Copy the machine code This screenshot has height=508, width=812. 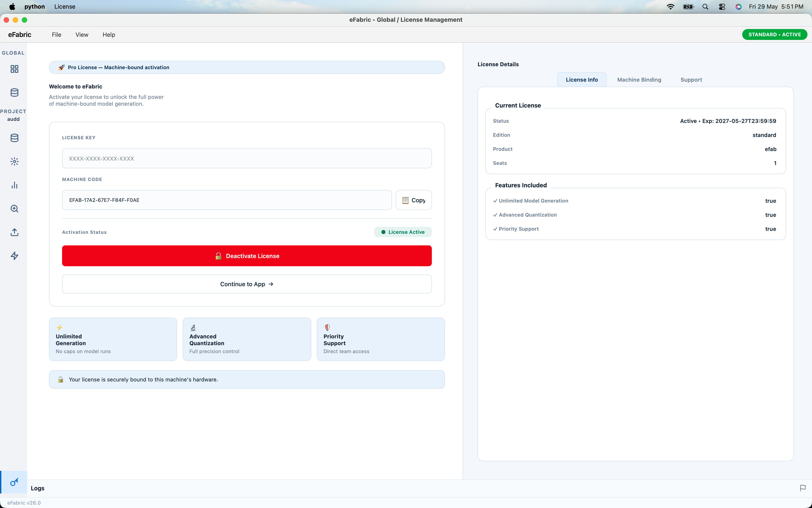413,200
